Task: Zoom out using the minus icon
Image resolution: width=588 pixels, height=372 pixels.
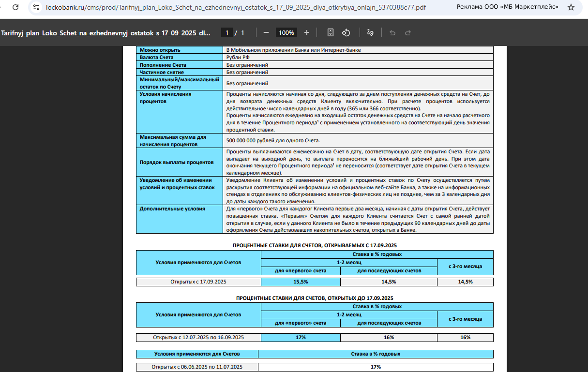Action: [x=266, y=32]
